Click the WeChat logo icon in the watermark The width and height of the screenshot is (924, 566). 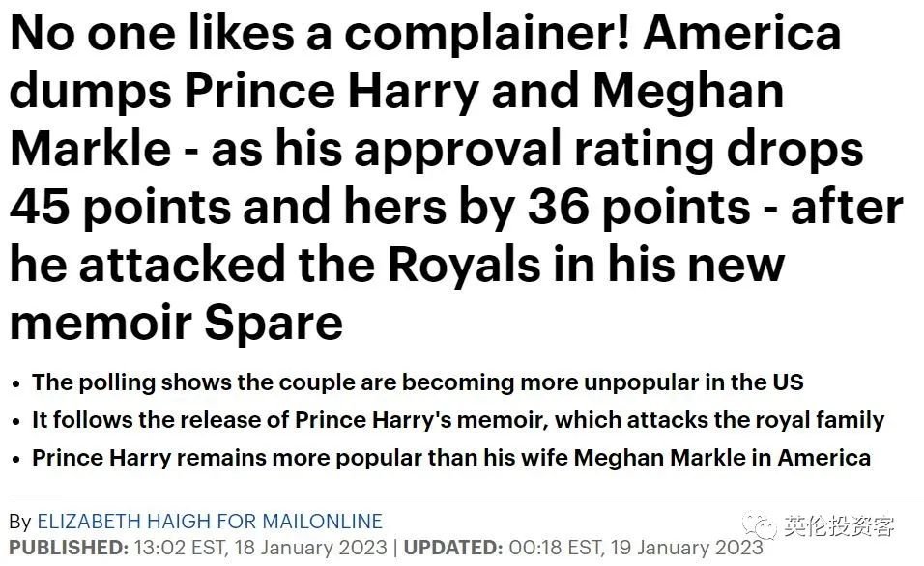(759, 526)
